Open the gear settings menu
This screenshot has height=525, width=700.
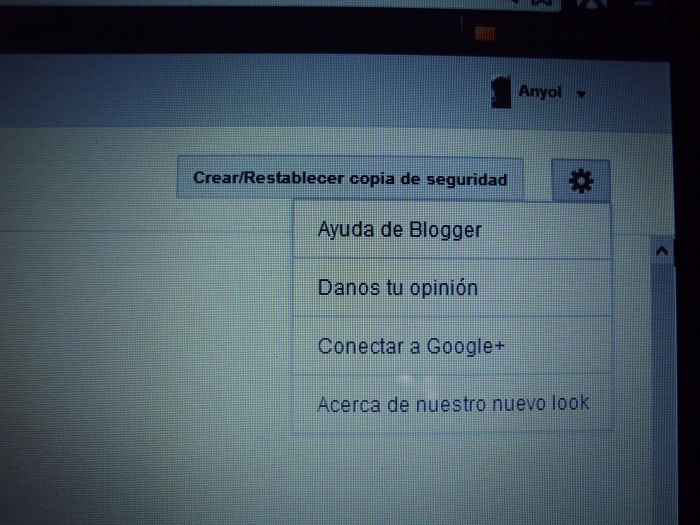coord(581,180)
